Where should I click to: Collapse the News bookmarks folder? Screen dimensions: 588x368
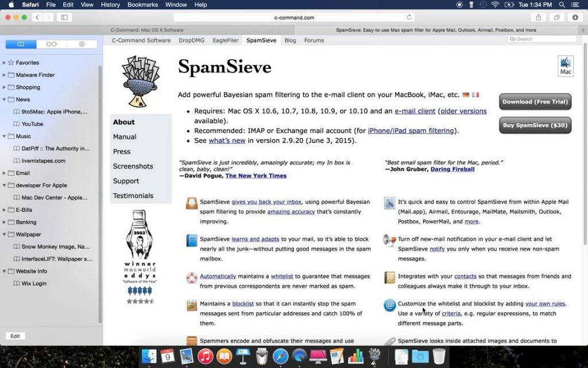click(4, 99)
